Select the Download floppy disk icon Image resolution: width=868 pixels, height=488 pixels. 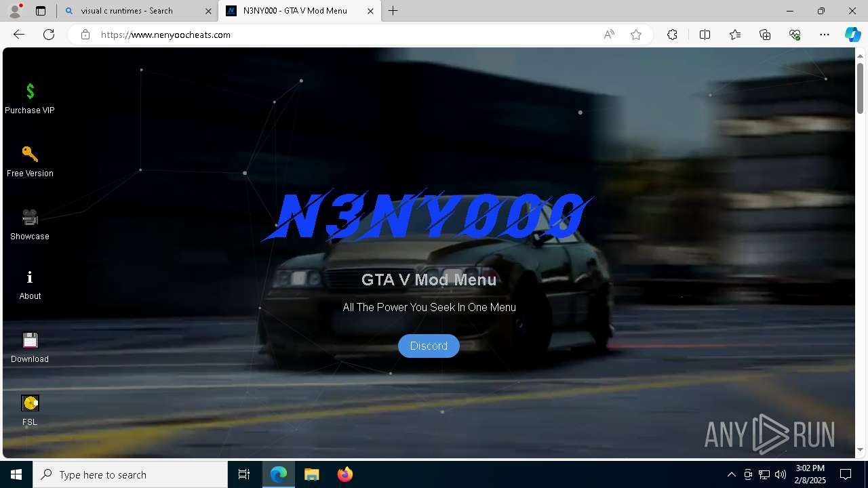(x=30, y=340)
